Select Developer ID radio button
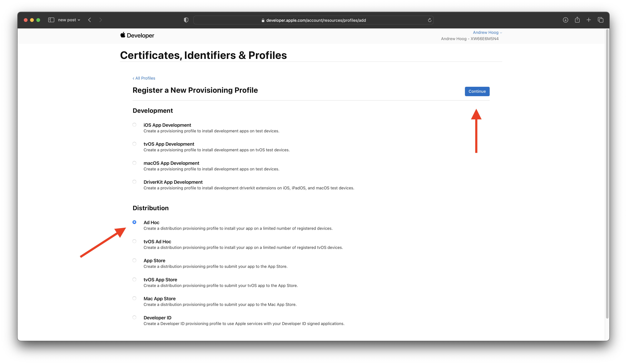The height and width of the screenshot is (364, 627). coord(134,317)
